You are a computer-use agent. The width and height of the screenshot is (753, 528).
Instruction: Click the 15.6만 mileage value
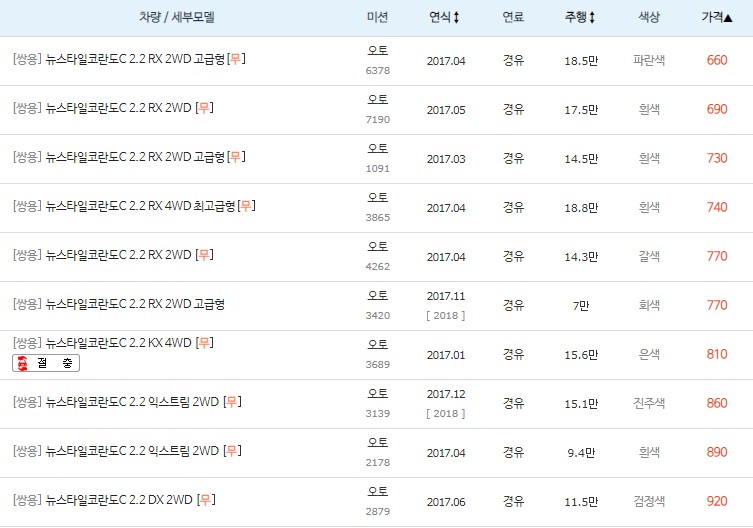click(x=581, y=355)
